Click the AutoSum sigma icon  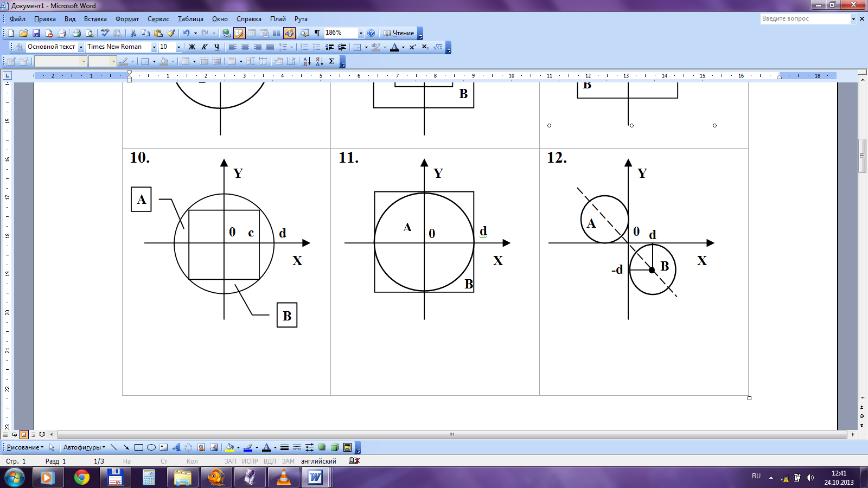tap(331, 61)
